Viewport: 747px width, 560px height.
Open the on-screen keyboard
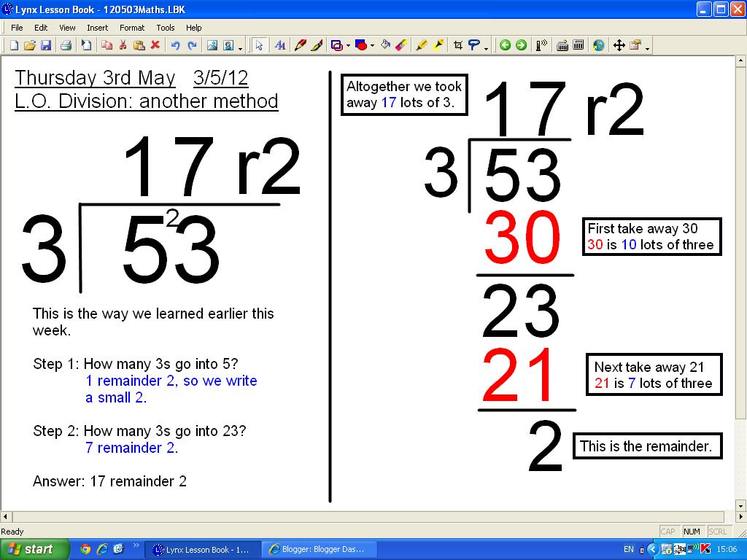(x=562, y=45)
